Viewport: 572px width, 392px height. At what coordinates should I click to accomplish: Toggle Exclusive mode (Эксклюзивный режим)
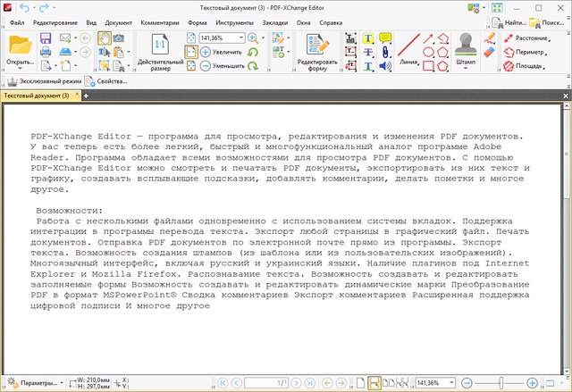(50, 80)
